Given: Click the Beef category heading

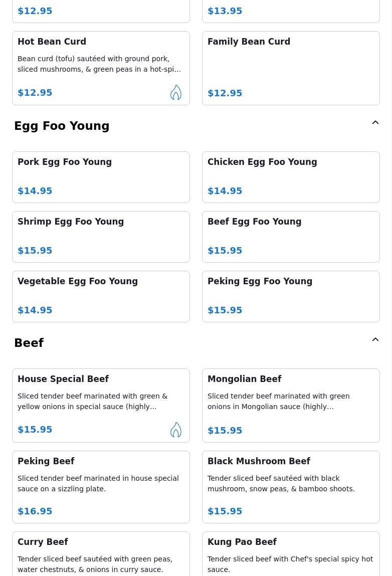Looking at the screenshot, I should coord(29,343).
